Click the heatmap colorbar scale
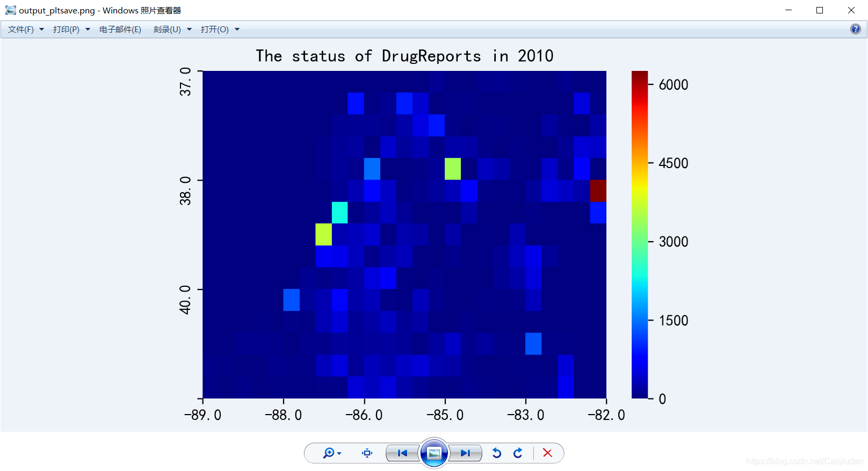This screenshot has height=471, width=868. 640,235
